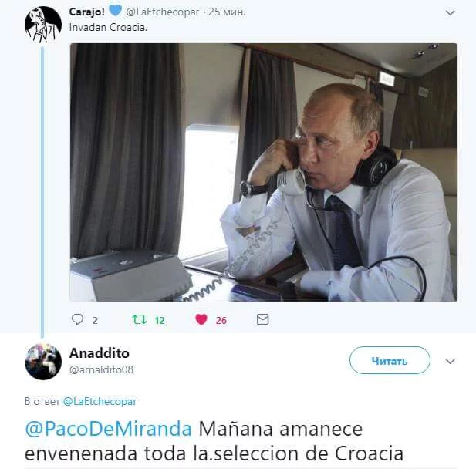The height and width of the screenshot is (472, 476).
Task: Click the reply speech bubble icon
Action: click(x=77, y=319)
